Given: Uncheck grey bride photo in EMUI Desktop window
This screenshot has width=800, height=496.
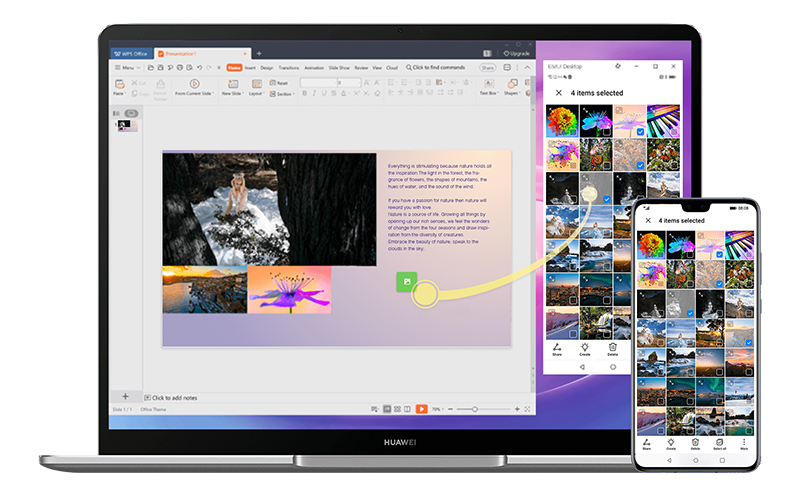Looking at the screenshot, I should tap(607, 199).
